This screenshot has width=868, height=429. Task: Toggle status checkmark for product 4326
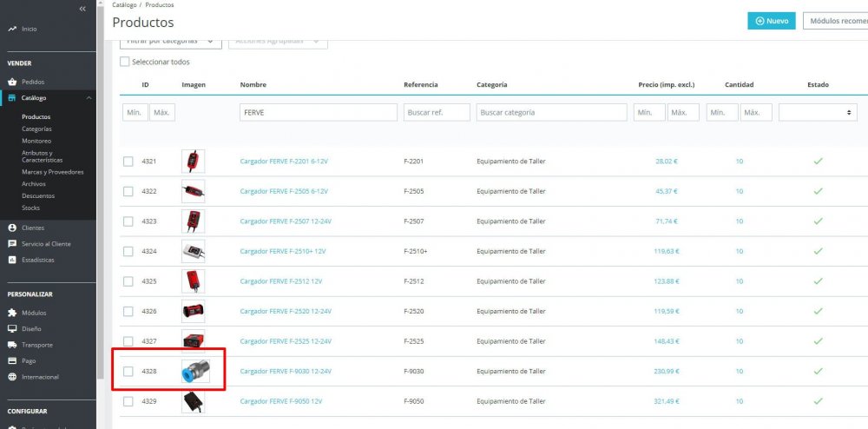(818, 311)
